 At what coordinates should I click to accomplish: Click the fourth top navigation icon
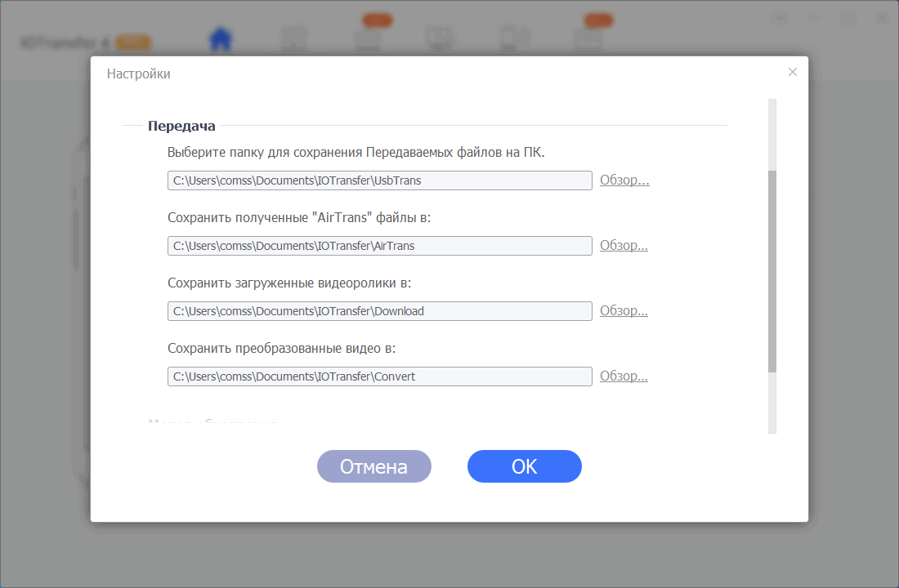pyautogui.click(x=441, y=38)
